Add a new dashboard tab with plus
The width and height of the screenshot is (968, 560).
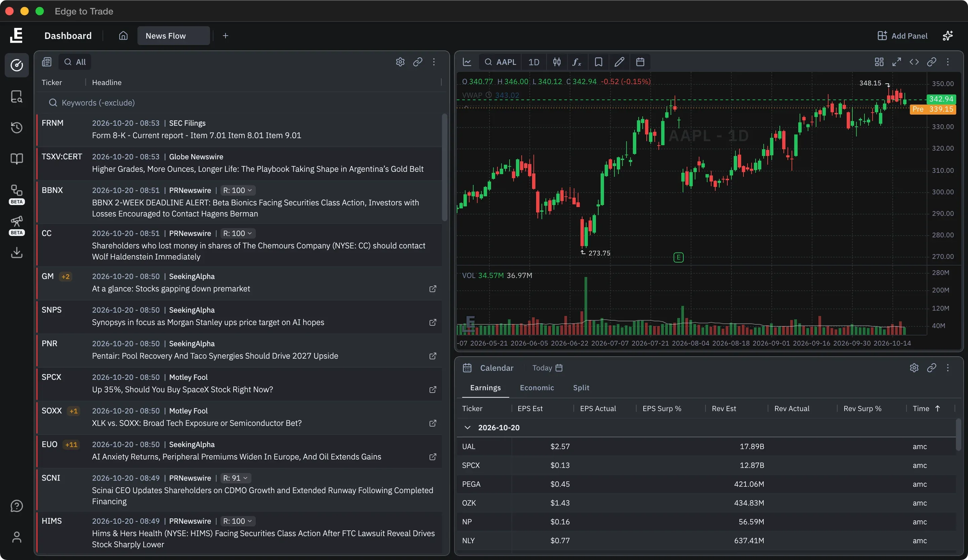point(226,36)
